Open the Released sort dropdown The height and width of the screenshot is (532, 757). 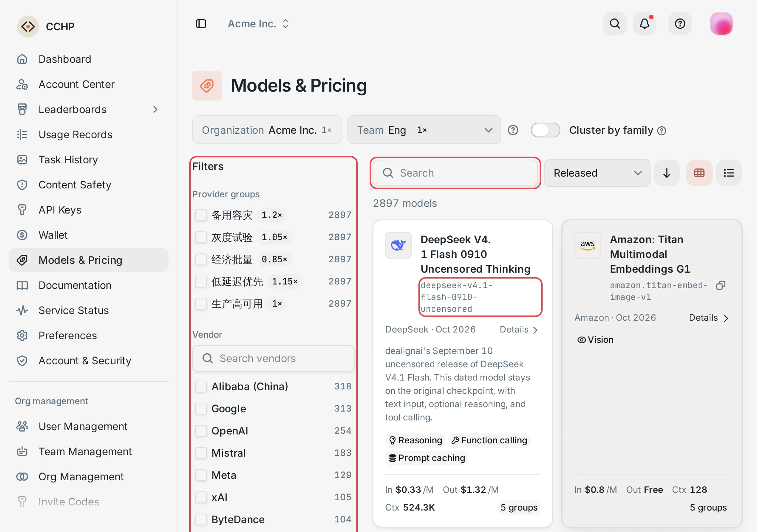(x=597, y=173)
